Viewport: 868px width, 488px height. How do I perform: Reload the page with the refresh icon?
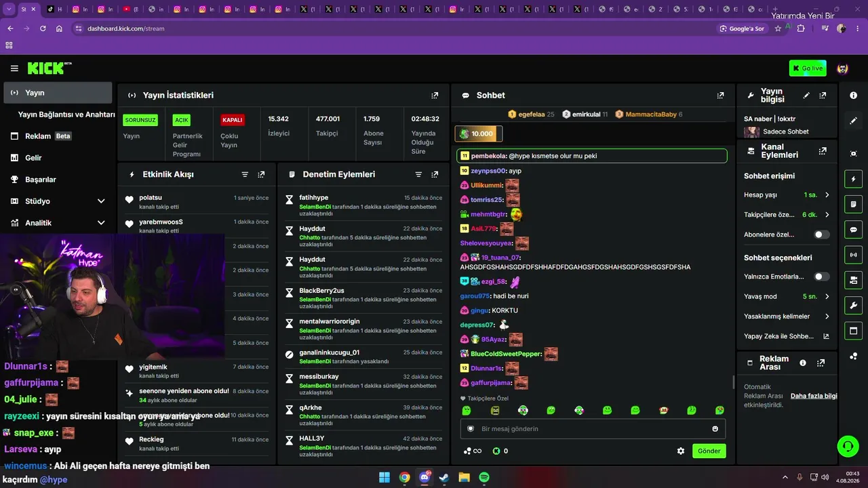click(x=43, y=28)
